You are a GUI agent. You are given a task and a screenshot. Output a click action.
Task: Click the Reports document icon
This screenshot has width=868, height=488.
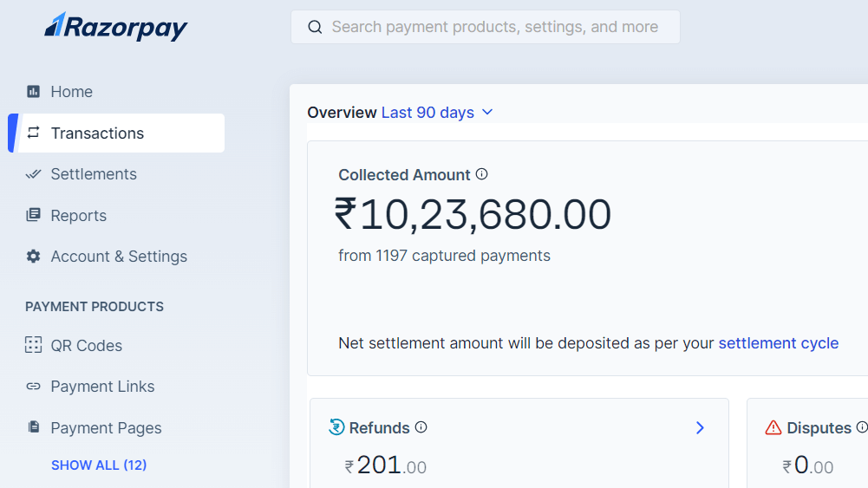(x=33, y=215)
